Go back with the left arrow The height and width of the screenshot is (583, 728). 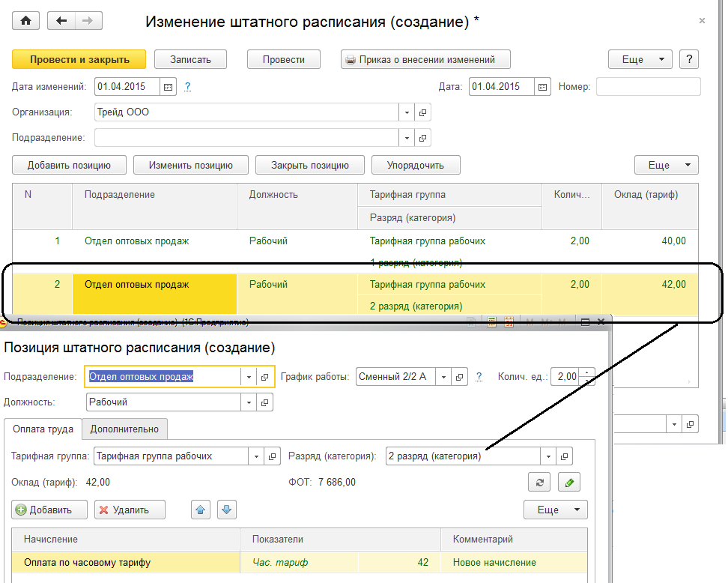[x=61, y=21]
